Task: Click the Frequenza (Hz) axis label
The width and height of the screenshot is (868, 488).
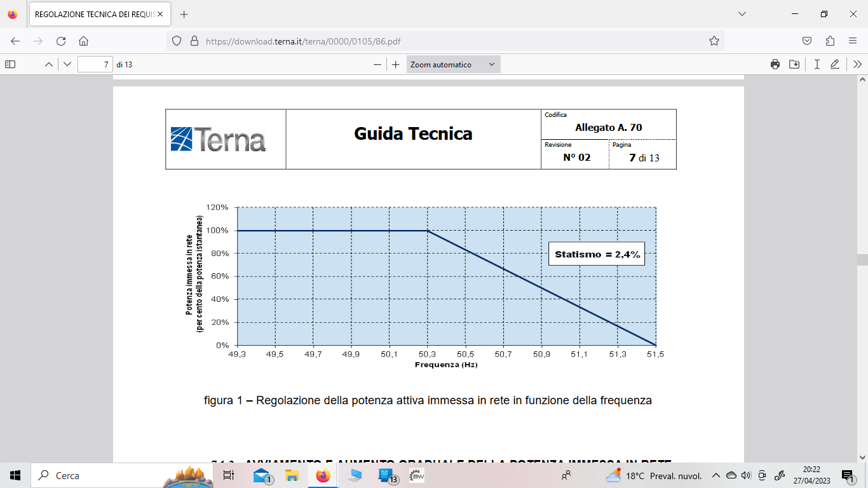Action: [x=446, y=365]
